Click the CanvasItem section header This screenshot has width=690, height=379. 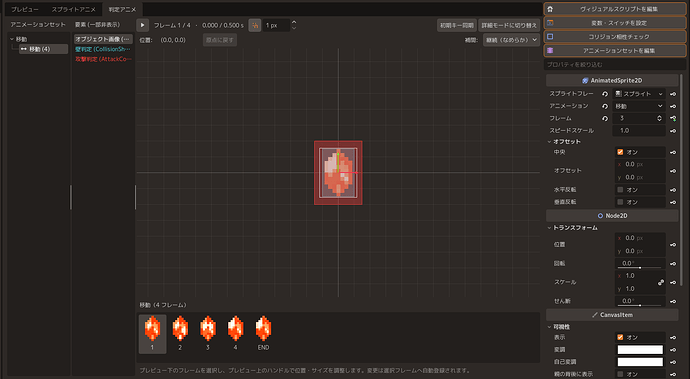(x=612, y=315)
